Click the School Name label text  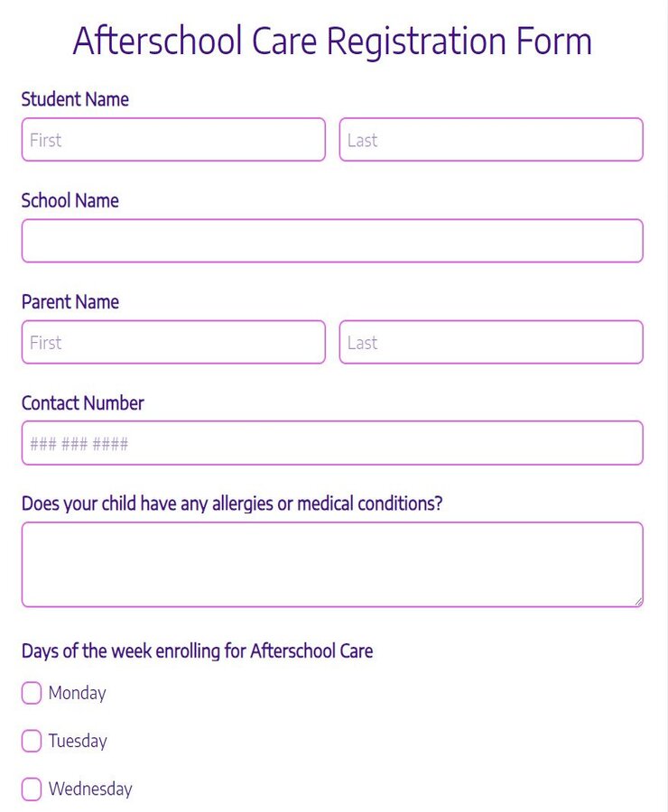coord(70,200)
